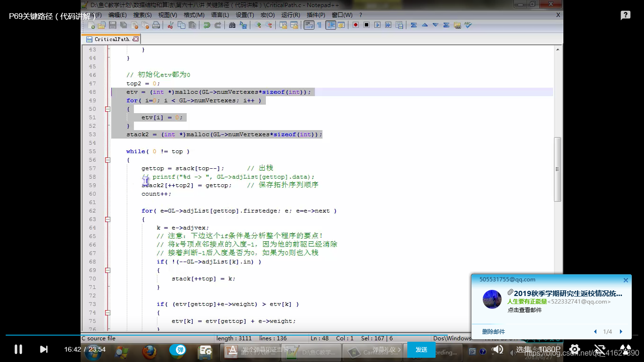
Task: Toggle word wrap toolbar icon
Action: point(309,25)
